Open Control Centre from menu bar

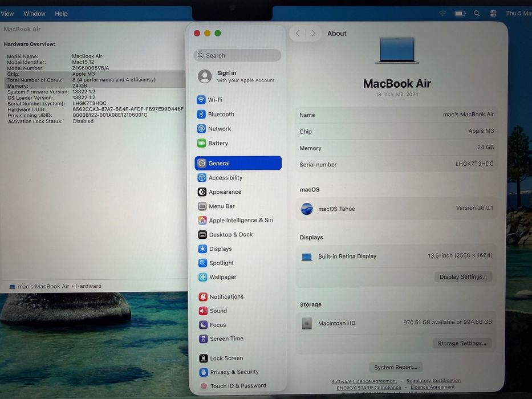coord(493,13)
